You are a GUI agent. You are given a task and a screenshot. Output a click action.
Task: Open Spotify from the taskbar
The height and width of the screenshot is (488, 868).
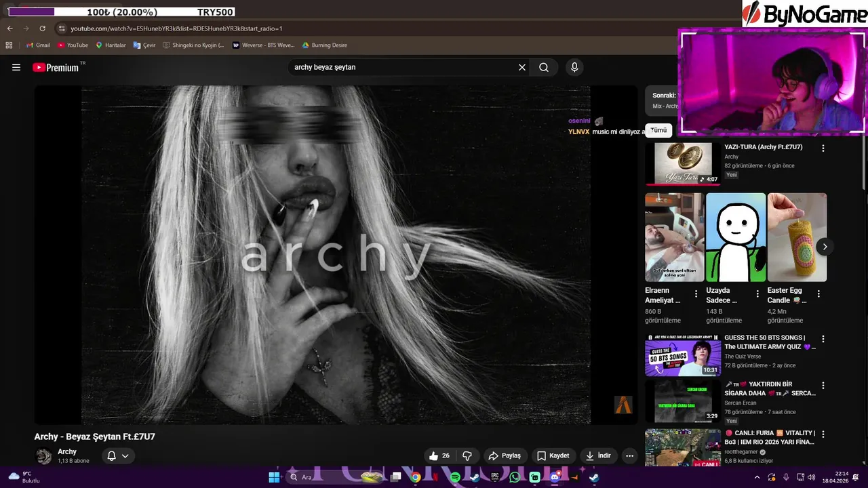(455, 477)
